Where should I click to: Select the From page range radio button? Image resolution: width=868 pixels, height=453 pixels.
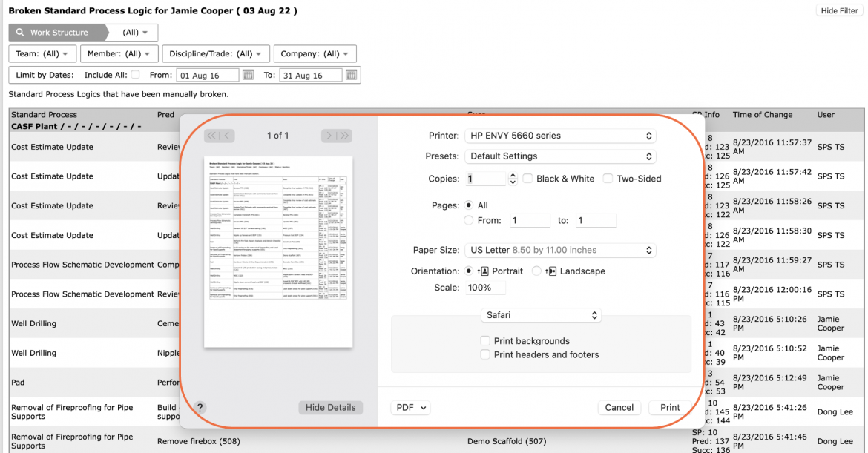[469, 220]
